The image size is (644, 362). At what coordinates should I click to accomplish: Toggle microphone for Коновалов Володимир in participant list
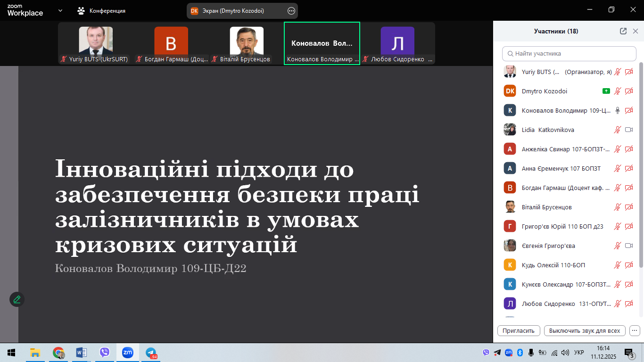tap(617, 110)
